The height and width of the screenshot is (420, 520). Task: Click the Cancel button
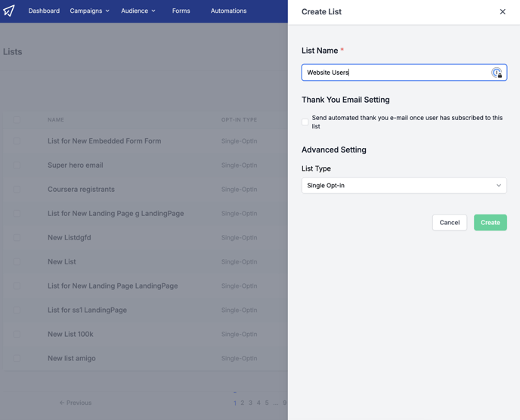click(450, 222)
